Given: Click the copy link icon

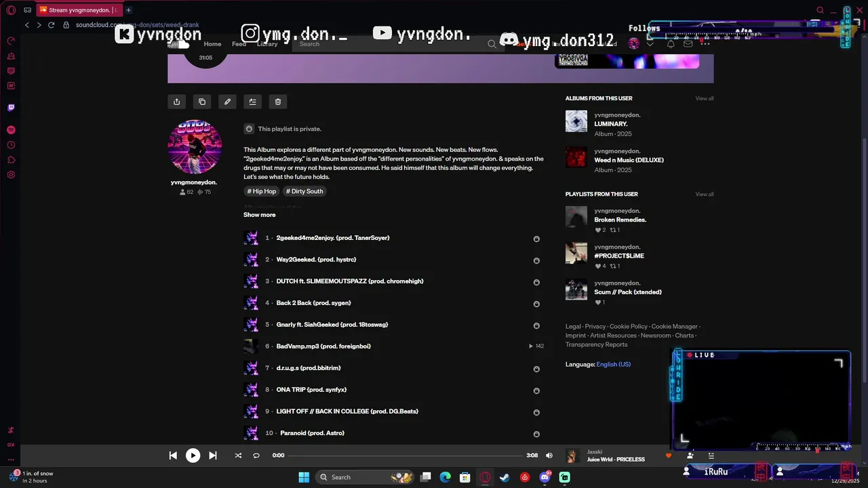Looking at the screenshot, I should [x=202, y=102].
